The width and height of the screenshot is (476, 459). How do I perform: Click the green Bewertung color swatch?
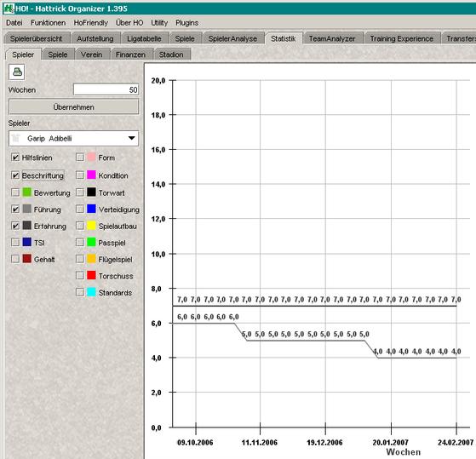click(27, 192)
